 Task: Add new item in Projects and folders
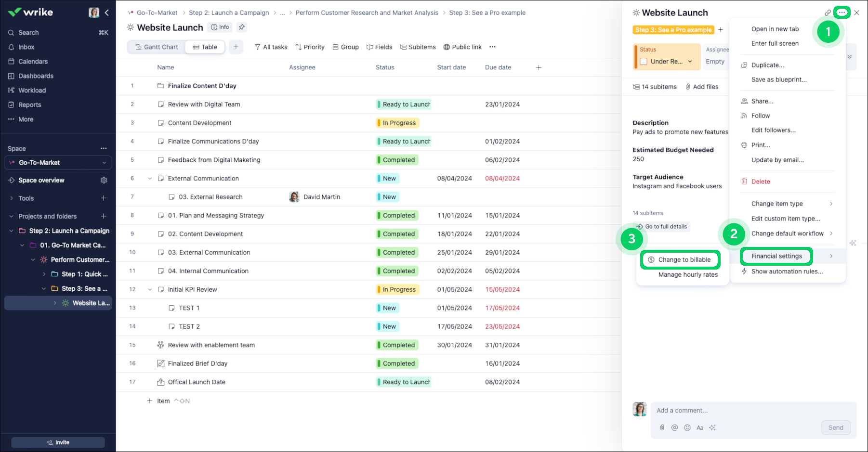click(x=104, y=216)
